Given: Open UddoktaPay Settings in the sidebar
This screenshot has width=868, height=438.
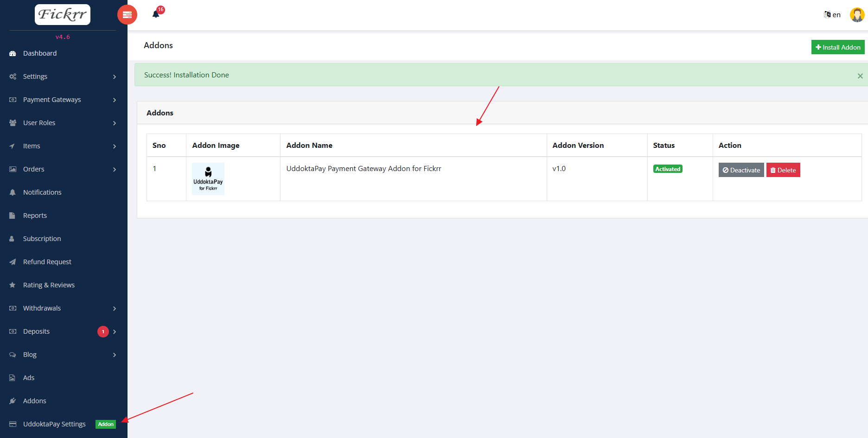Looking at the screenshot, I should (x=54, y=424).
